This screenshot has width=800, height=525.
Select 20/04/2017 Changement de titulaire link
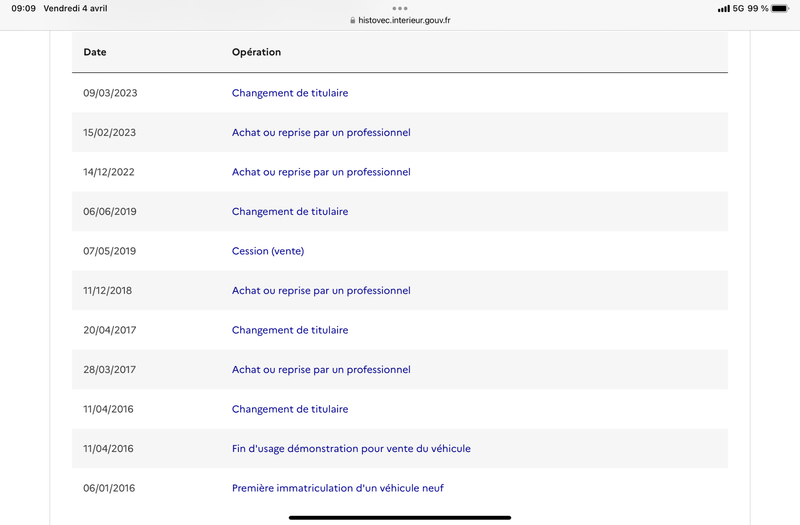pyautogui.click(x=290, y=330)
